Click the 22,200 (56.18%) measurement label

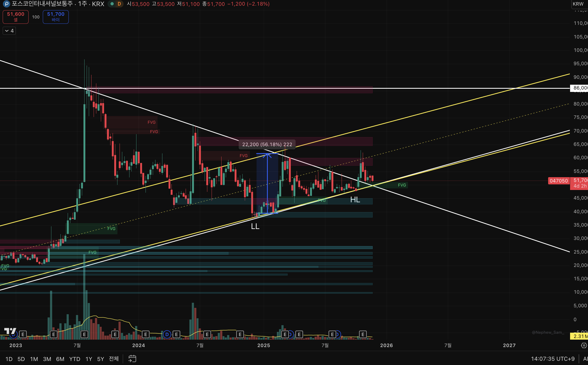tap(267, 145)
